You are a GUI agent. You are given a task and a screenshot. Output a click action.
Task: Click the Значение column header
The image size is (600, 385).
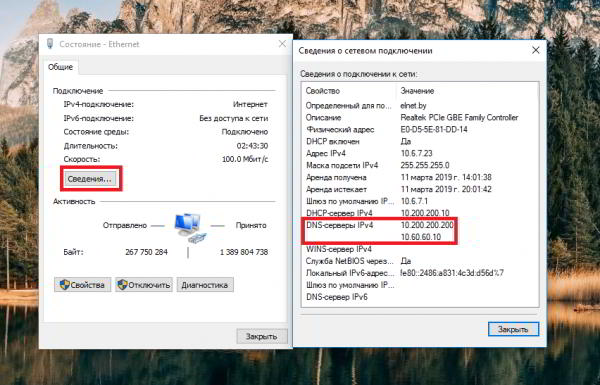[x=417, y=91]
